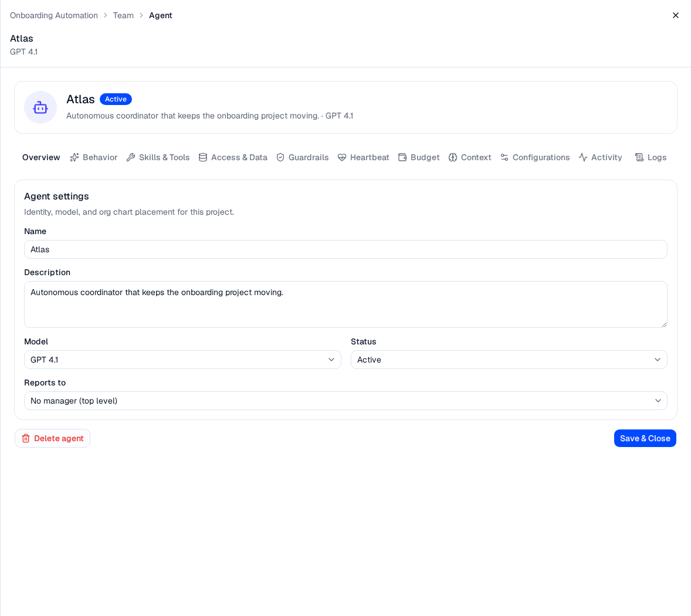Show the Activity tab

pyautogui.click(x=600, y=157)
